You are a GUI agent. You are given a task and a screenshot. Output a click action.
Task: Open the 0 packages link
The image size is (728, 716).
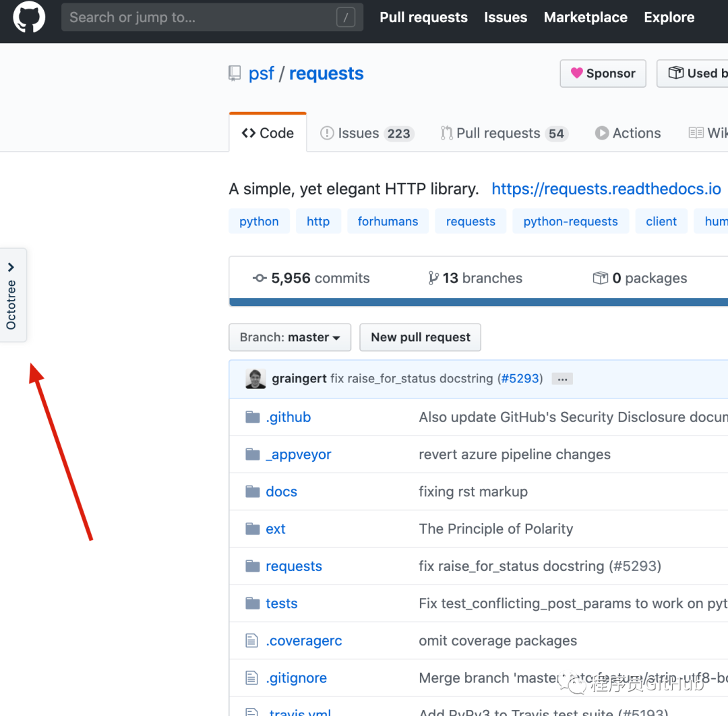[x=640, y=278]
